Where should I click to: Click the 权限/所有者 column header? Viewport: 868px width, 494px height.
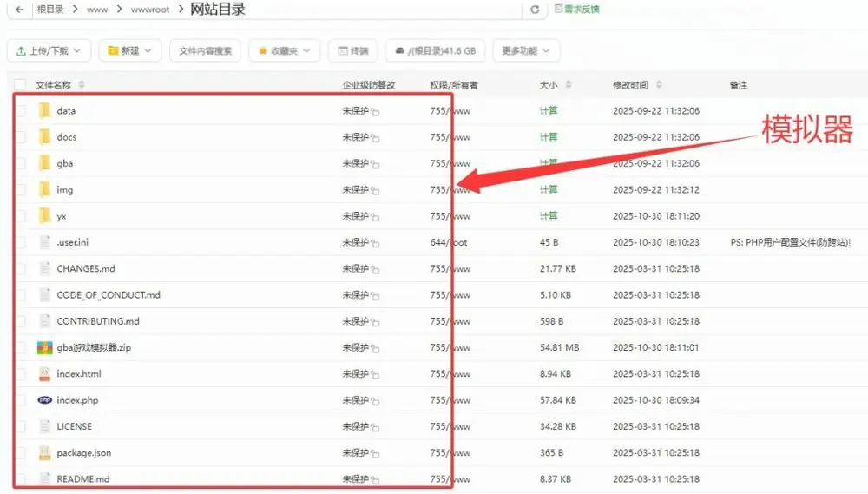coord(454,85)
